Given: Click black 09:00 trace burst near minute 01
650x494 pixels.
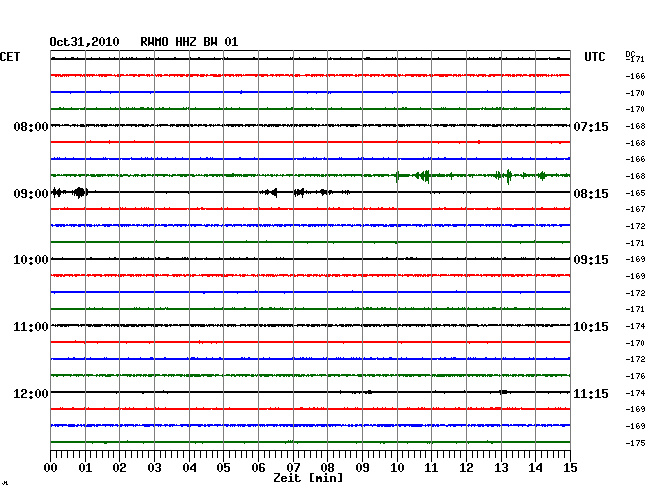Looking at the screenshot, I should pos(80,192).
